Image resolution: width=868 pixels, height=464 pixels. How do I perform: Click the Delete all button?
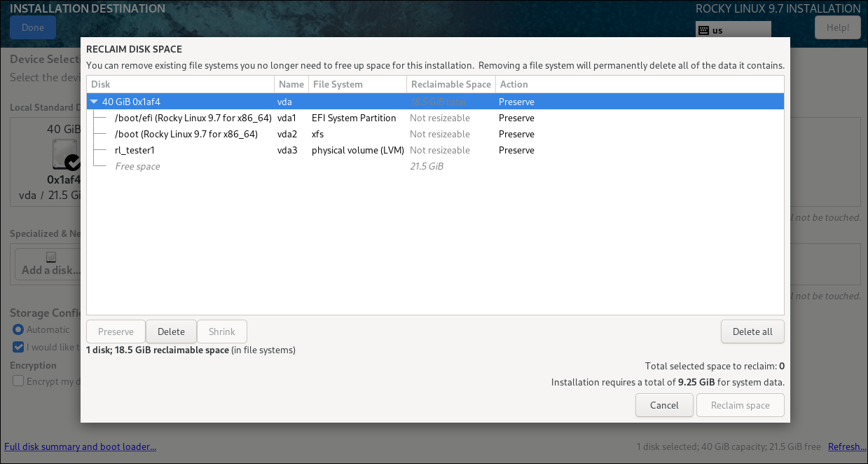click(x=752, y=332)
